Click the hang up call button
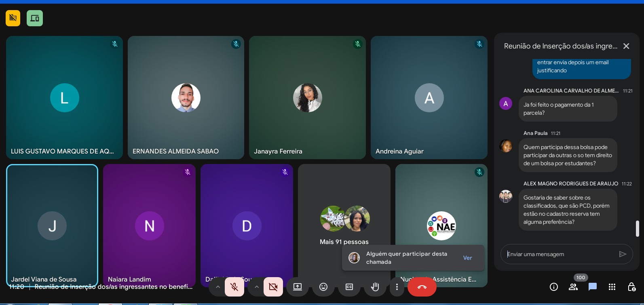 (422, 287)
